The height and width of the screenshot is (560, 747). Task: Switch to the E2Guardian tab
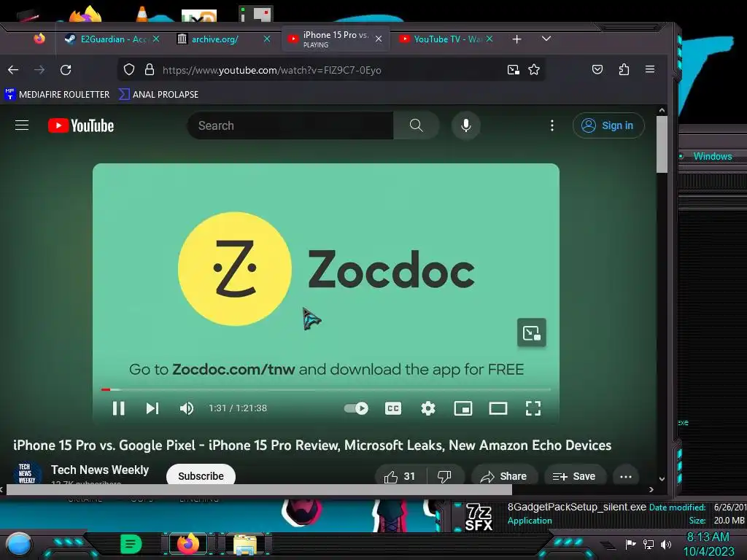(x=112, y=39)
